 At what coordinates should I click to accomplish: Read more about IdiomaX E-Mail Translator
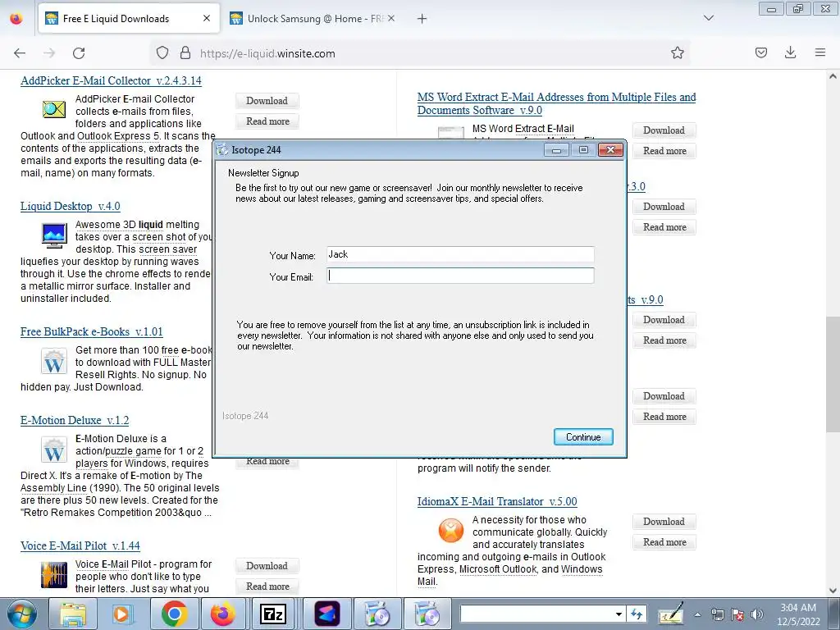point(664,541)
